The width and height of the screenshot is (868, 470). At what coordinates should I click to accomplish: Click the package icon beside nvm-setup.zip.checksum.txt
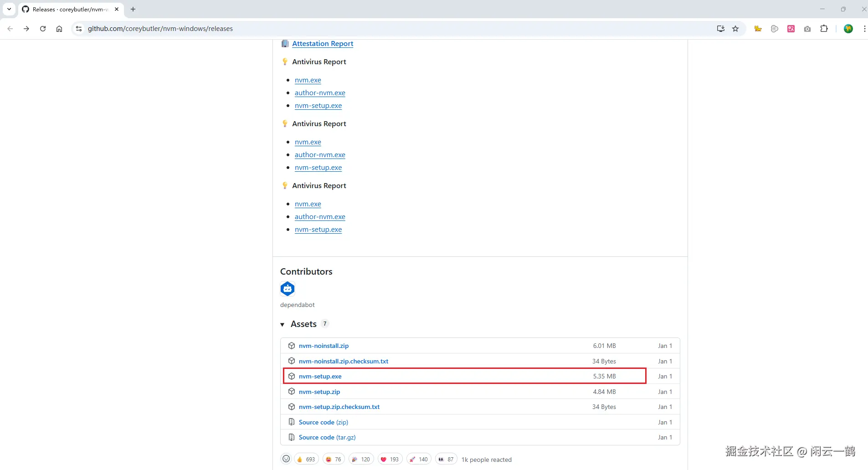click(x=292, y=407)
